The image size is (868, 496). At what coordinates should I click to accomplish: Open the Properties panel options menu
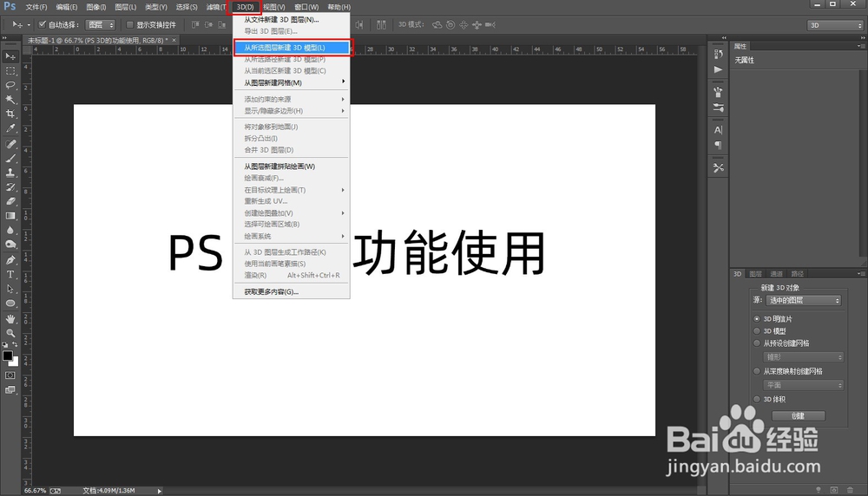point(859,46)
